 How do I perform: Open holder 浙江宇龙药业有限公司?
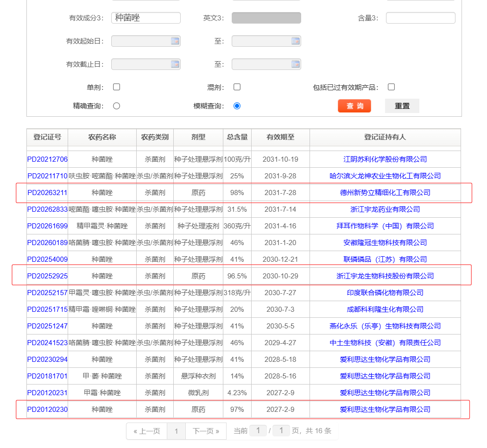(x=385, y=209)
